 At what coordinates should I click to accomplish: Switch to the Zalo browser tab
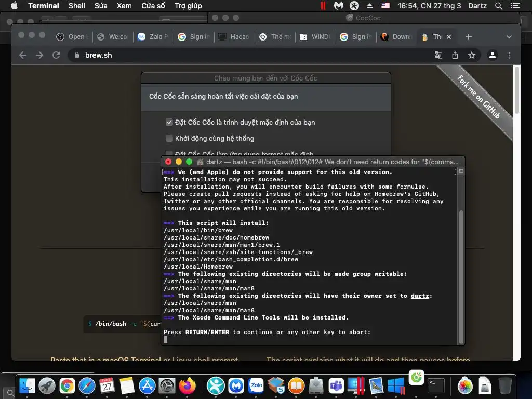coord(153,37)
